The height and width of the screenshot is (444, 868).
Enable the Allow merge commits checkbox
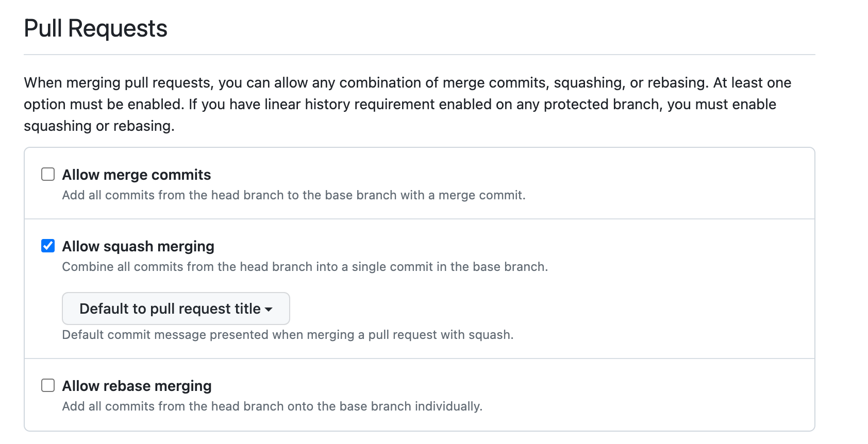(48, 175)
